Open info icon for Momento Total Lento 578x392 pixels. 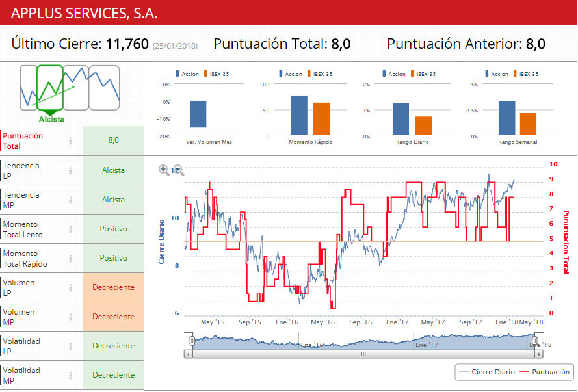[70, 229]
